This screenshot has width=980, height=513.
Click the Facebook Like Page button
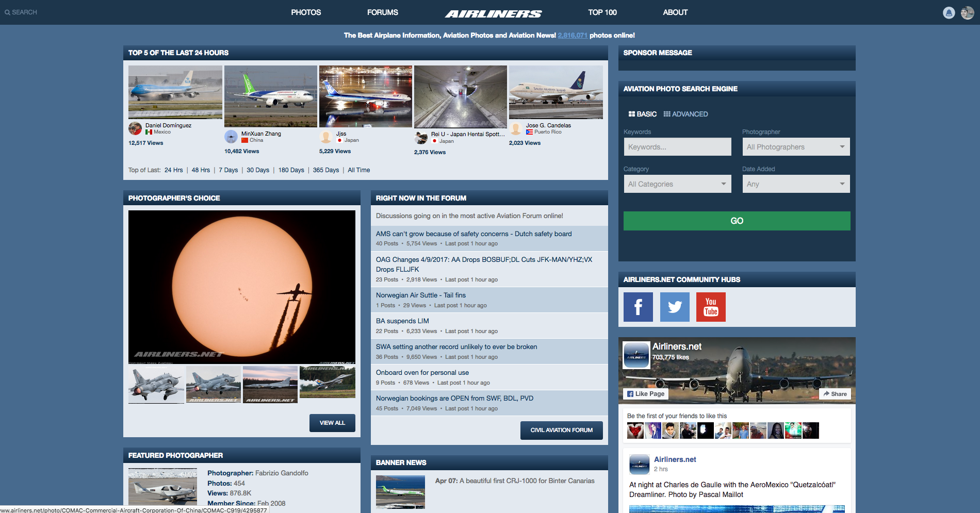[646, 394]
